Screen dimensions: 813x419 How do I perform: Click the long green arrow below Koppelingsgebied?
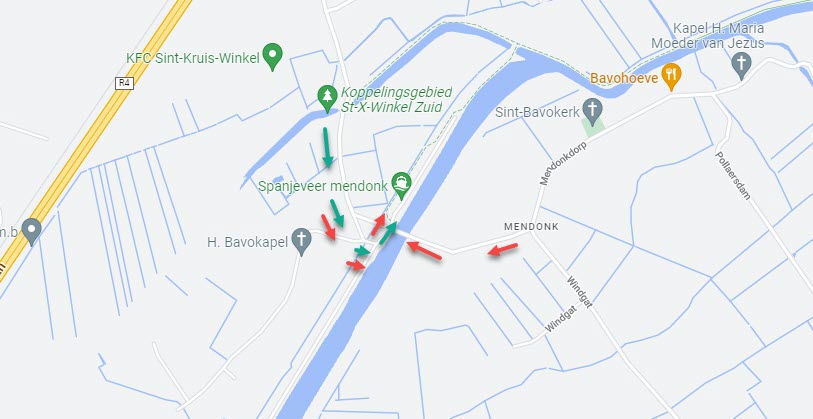tap(327, 148)
